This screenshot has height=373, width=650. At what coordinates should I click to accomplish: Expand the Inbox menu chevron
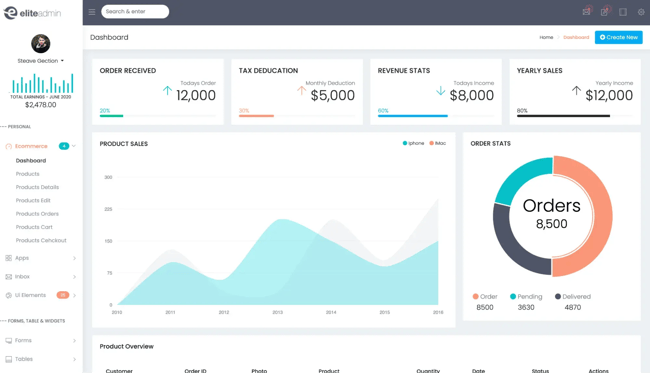point(75,277)
